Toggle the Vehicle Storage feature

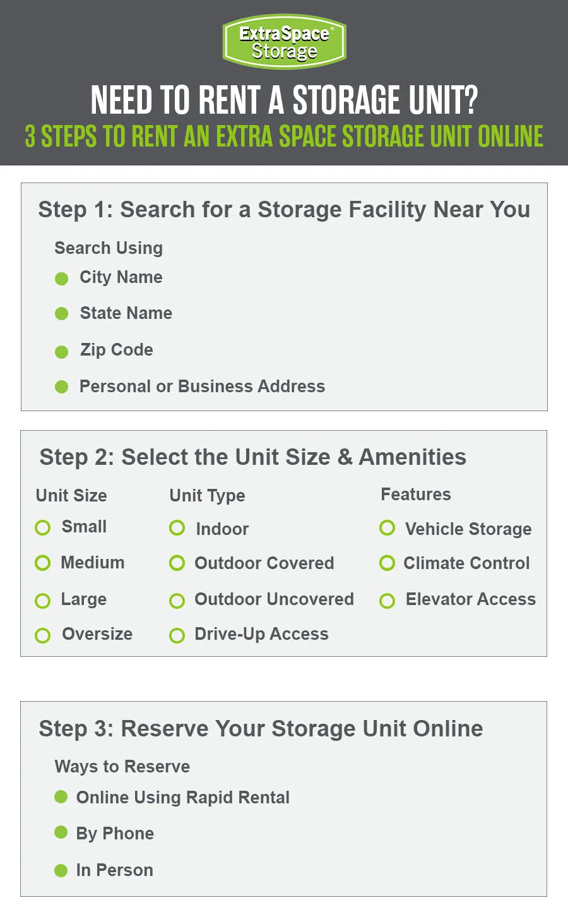(x=388, y=528)
